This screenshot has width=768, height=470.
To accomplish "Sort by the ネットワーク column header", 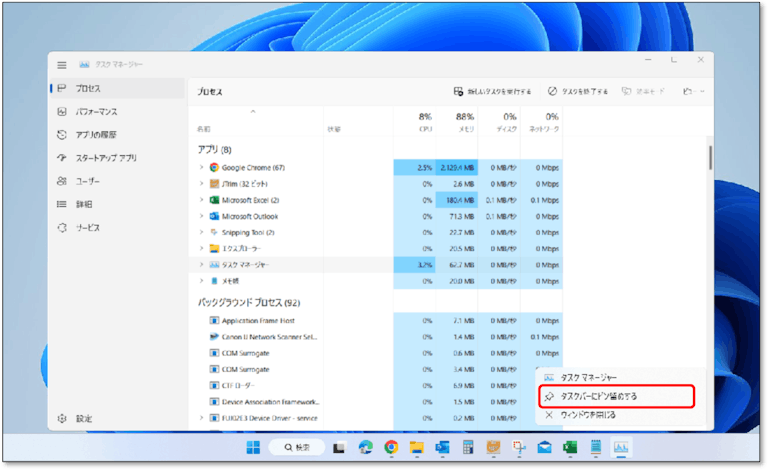I will (x=541, y=122).
